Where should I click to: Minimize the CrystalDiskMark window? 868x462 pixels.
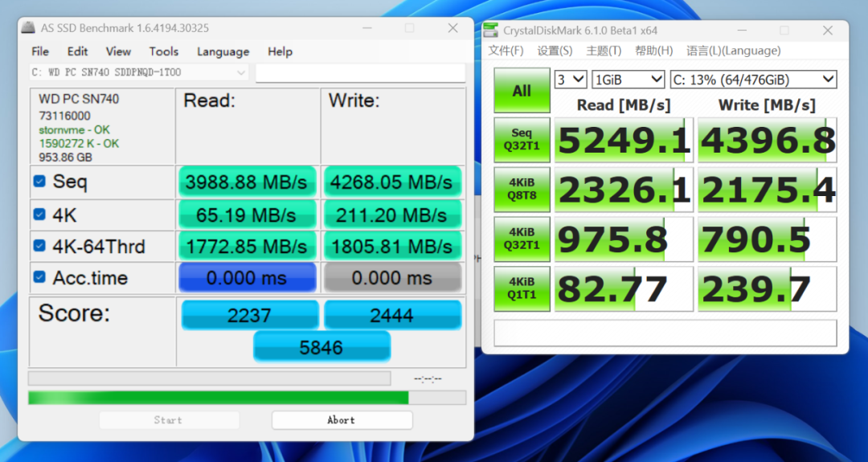click(741, 31)
